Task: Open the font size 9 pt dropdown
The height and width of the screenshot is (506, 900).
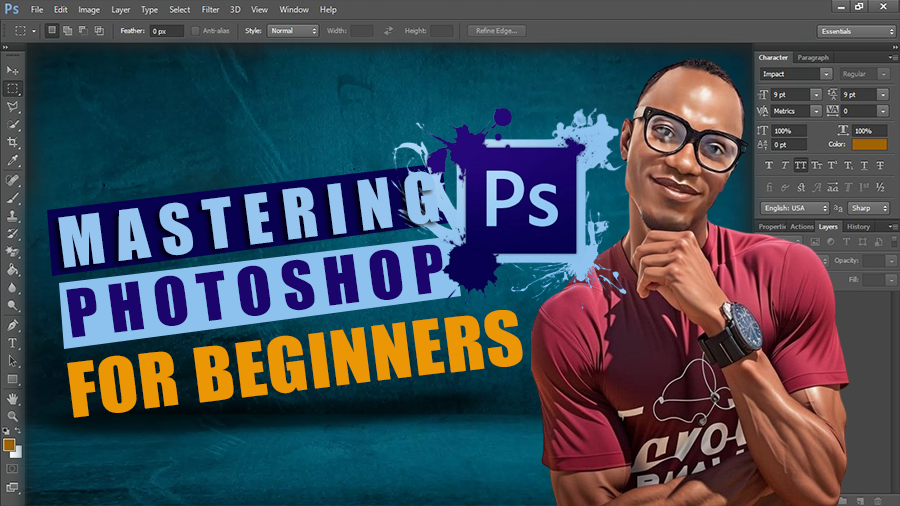Action: 816,95
